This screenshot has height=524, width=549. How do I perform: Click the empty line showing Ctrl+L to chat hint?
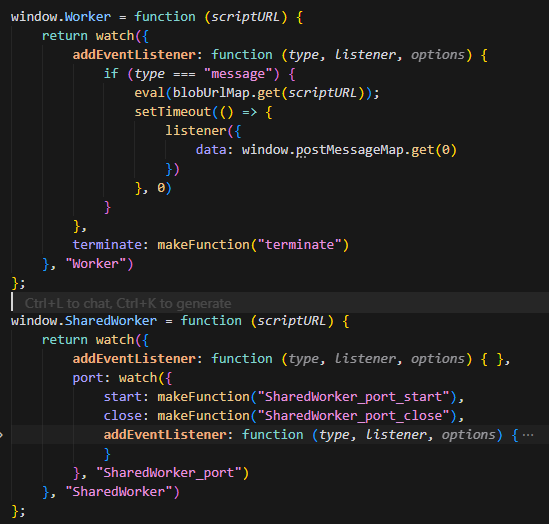click(x=280, y=303)
